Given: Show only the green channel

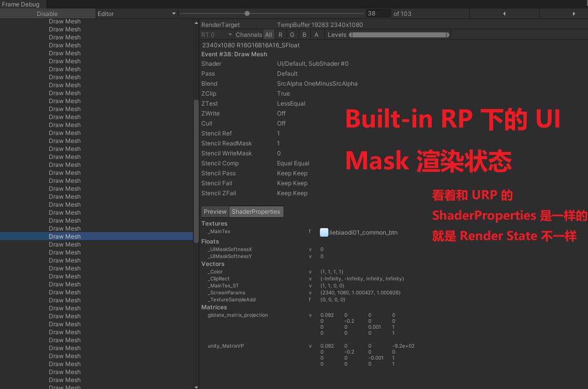Looking at the screenshot, I should [x=292, y=34].
